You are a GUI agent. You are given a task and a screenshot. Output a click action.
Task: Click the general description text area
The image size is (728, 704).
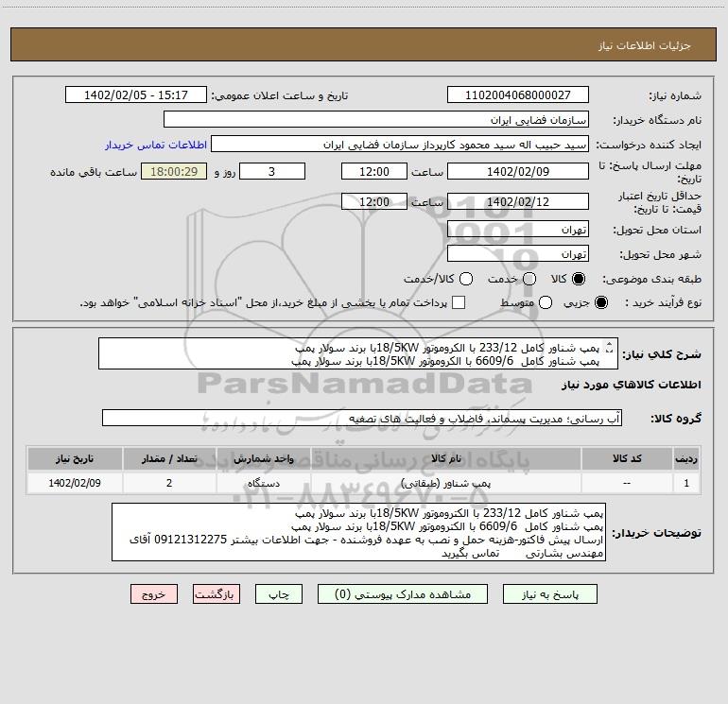pos(358,353)
